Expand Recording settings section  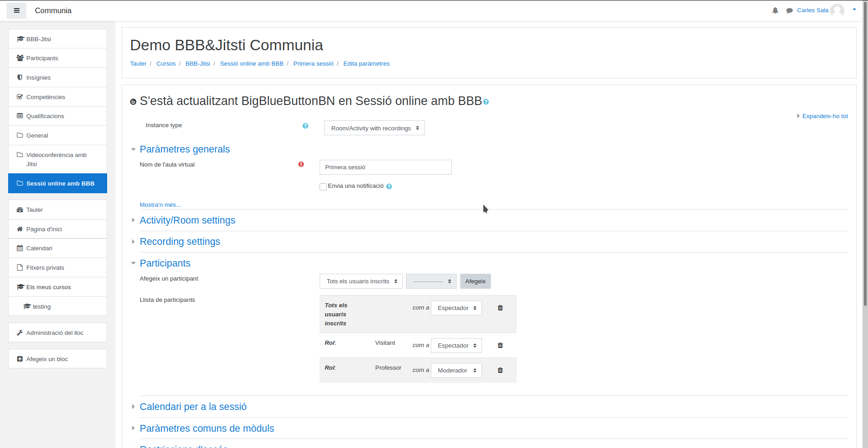pyautogui.click(x=179, y=242)
